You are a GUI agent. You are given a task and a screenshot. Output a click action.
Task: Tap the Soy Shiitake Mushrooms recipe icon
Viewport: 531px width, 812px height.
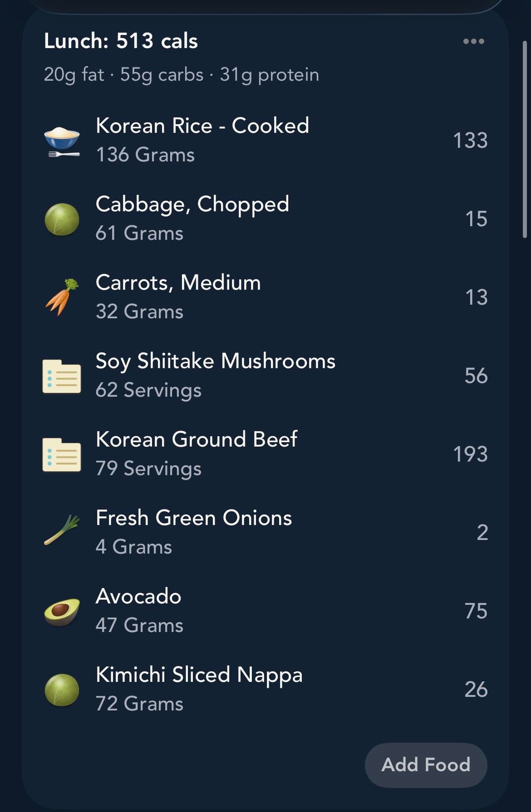[62, 376]
